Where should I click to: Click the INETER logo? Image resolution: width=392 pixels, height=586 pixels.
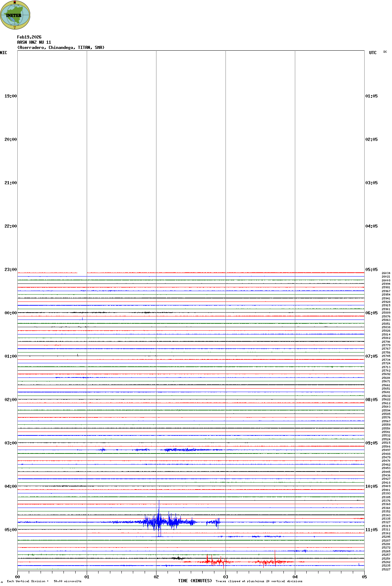(15, 15)
